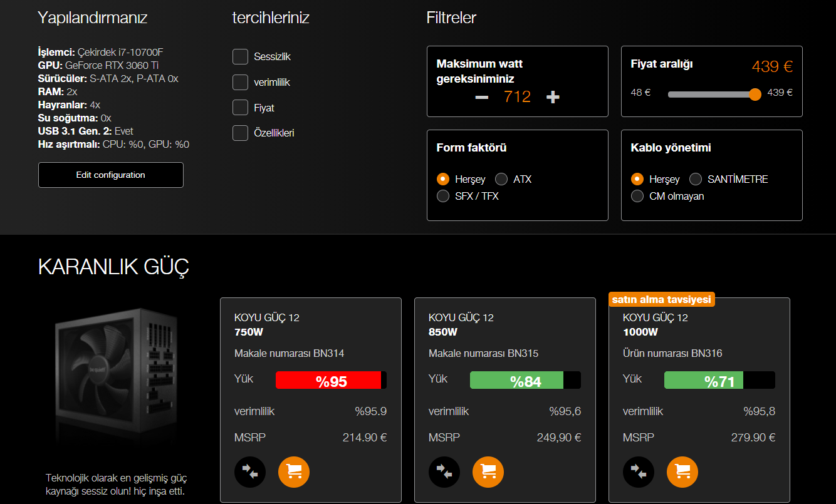This screenshot has width=836, height=504.
Task: Click the İşlemci i7-10700F configuration line
Action: click(100, 52)
